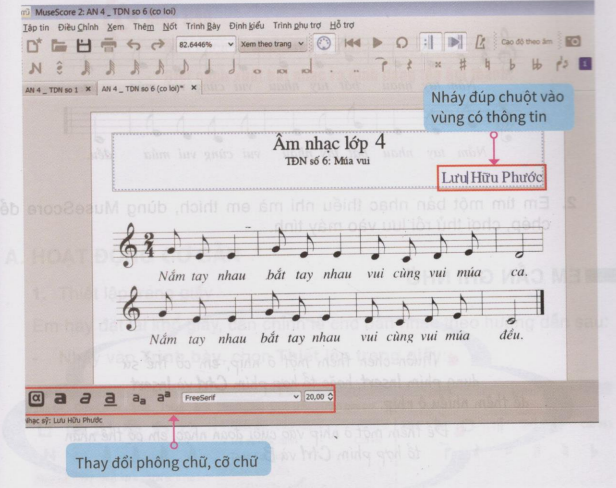The image size is (616, 488).
Task: Click the Undo arrow icon
Action: click(134, 45)
